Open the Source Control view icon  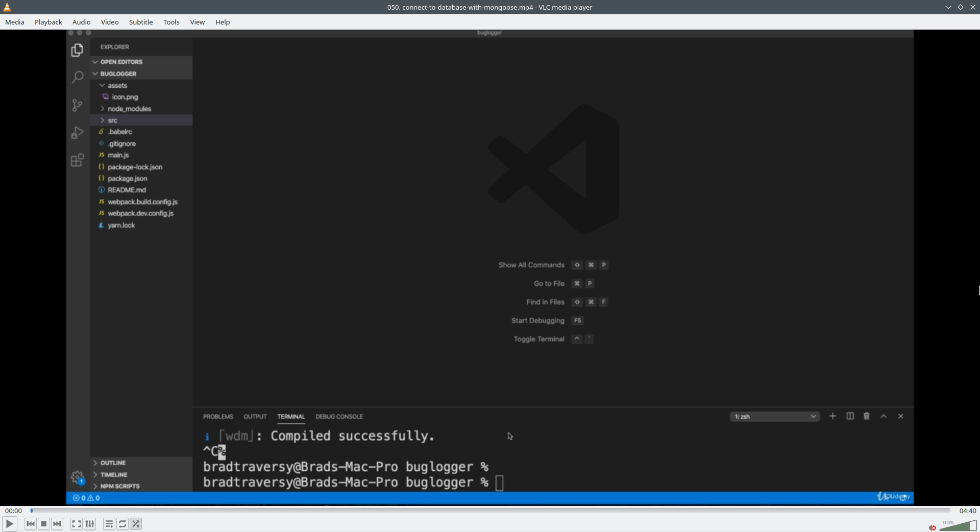tap(77, 105)
